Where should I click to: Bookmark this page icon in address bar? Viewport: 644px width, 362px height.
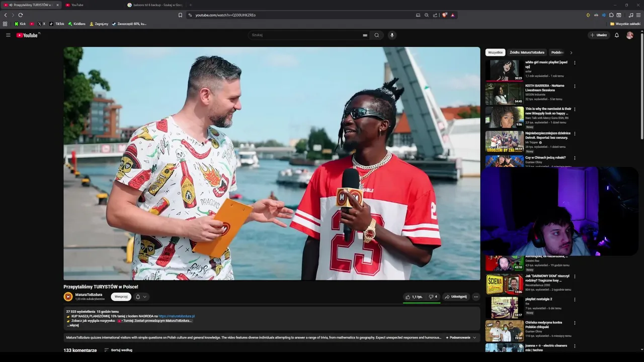click(180, 15)
